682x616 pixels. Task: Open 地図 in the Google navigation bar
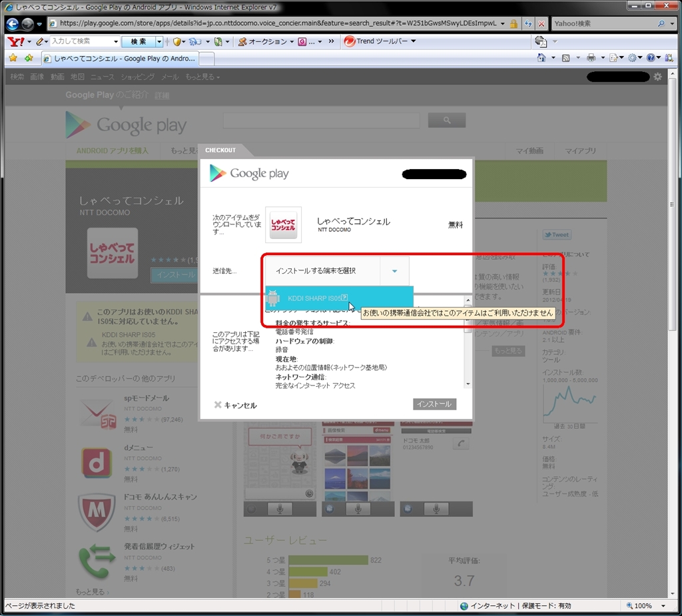[77, 77]
